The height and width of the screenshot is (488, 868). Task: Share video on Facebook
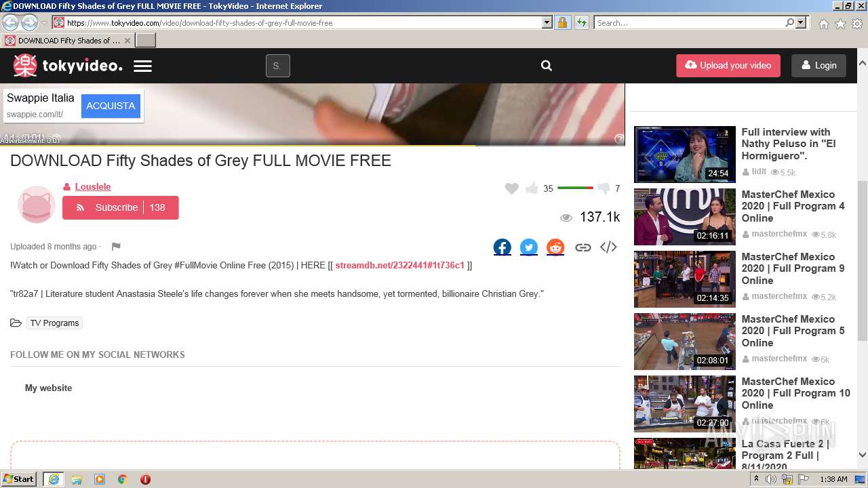[502, 247]
